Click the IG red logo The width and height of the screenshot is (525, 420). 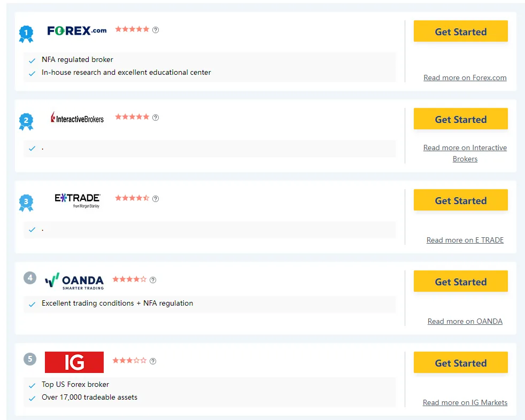74,362
